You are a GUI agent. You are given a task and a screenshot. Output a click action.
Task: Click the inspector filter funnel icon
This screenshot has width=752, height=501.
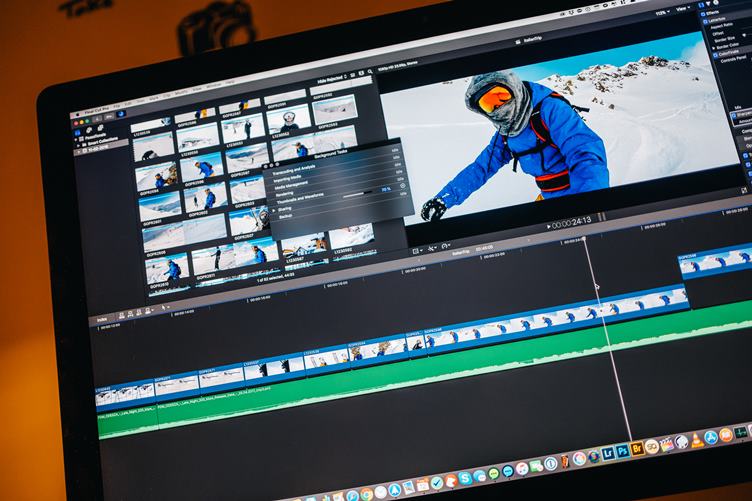click(708, 3)
